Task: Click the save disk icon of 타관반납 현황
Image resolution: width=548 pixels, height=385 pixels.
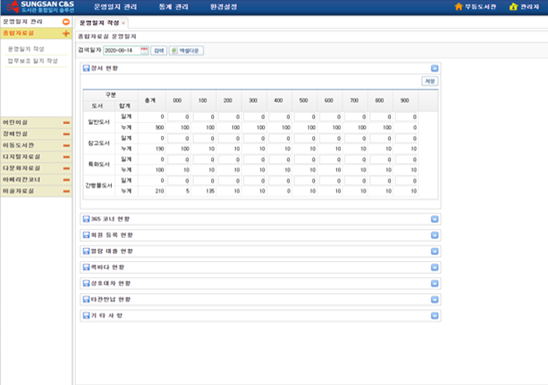Action: click(86, 299)
